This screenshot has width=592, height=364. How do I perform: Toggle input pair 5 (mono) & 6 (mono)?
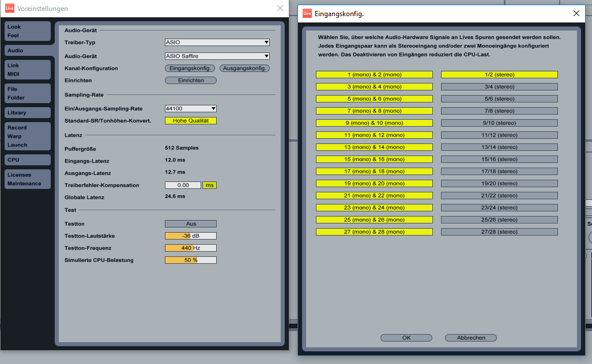374,99
